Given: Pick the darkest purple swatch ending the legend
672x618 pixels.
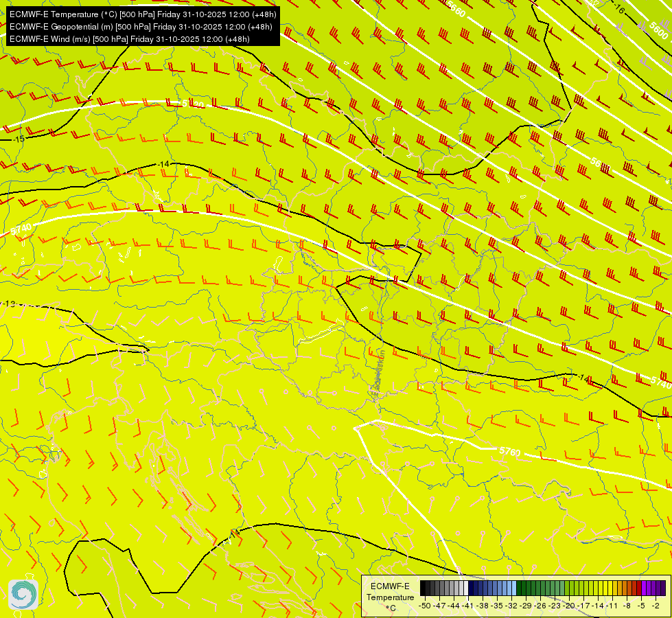Looking at the screenshot, I should pyautogui.click(x=664, y=588).
